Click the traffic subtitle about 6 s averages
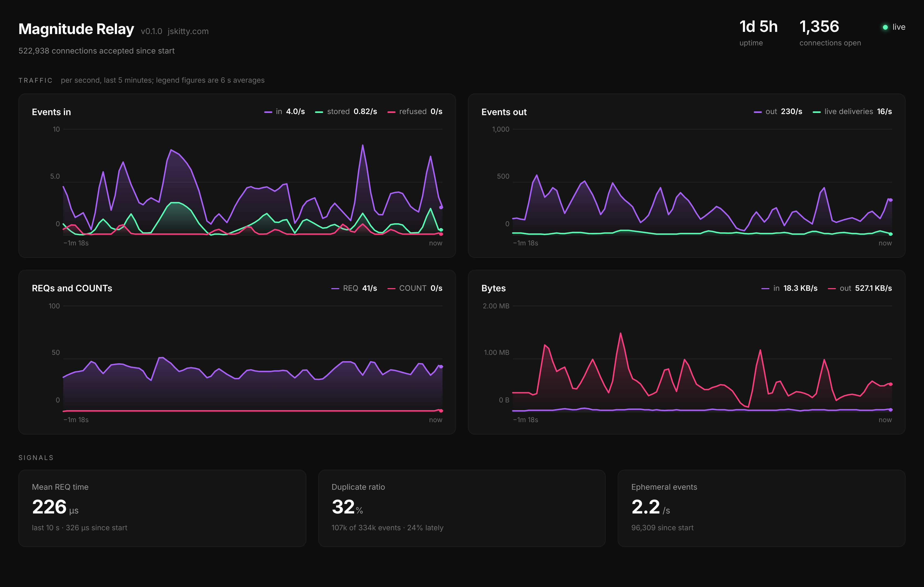924x587 pixels. (163, 80)
